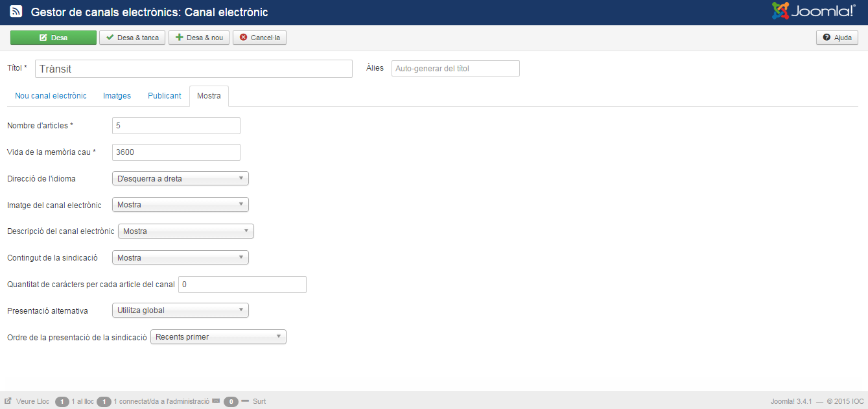Click the Títol input field
This screenshot has width=868, height=409.
pos(193,69)
